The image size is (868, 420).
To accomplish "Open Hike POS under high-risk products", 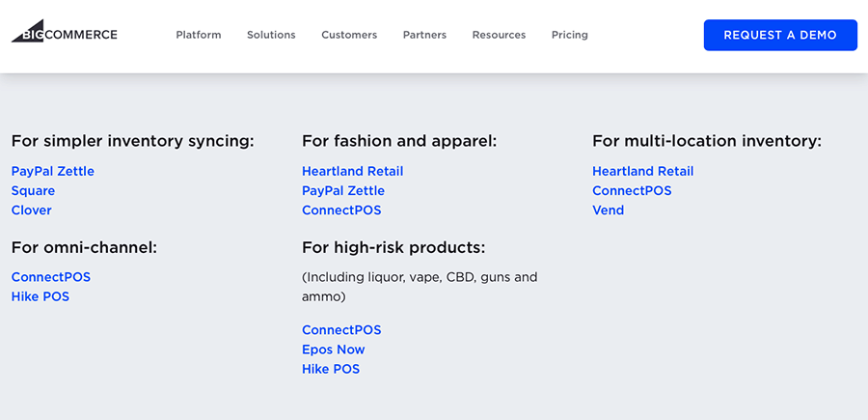I will click(331, 369).
